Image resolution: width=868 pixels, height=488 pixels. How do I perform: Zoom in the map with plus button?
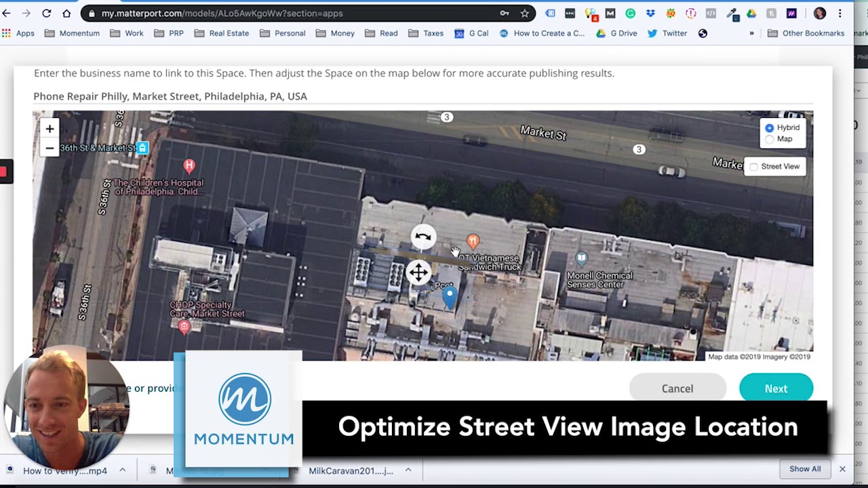50,129
